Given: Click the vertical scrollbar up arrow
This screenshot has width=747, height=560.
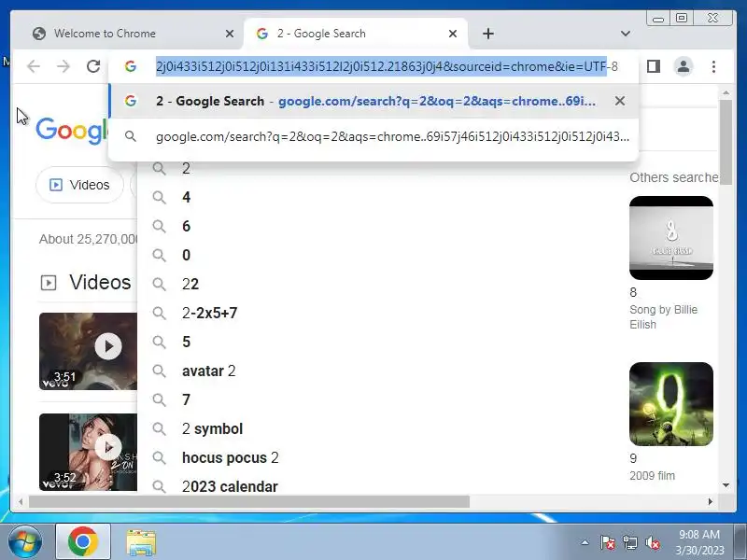Looking at the screenshot, I should pyautogui.click(x=726, y=92).
